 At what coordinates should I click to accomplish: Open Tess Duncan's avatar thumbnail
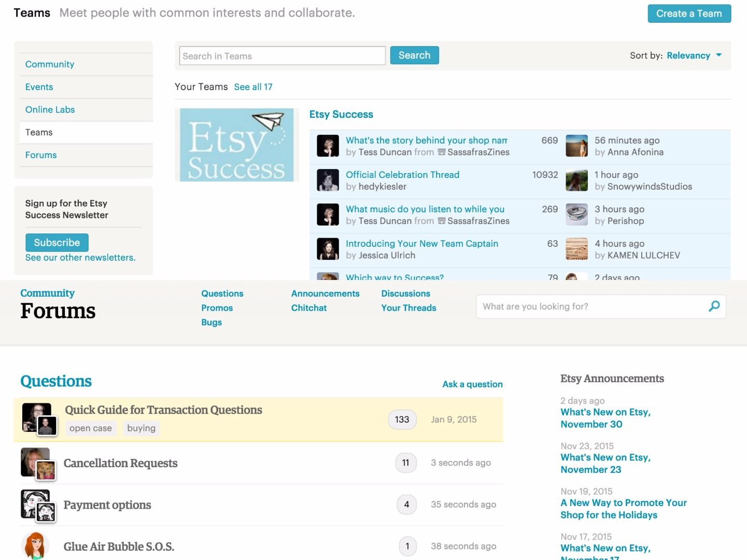pos(327,146)
